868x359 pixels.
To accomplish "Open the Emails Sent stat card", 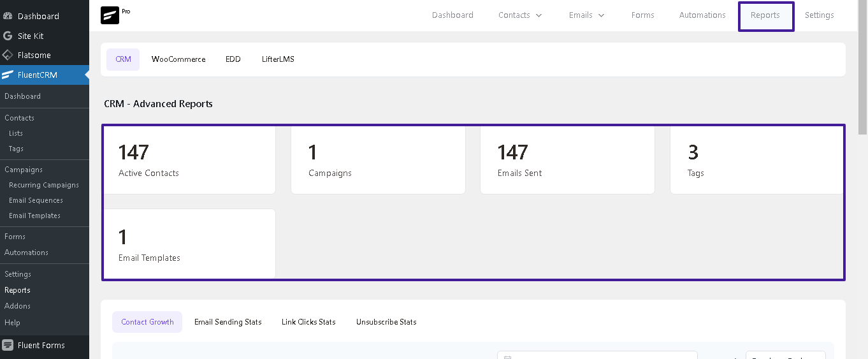I will (567, 160).
